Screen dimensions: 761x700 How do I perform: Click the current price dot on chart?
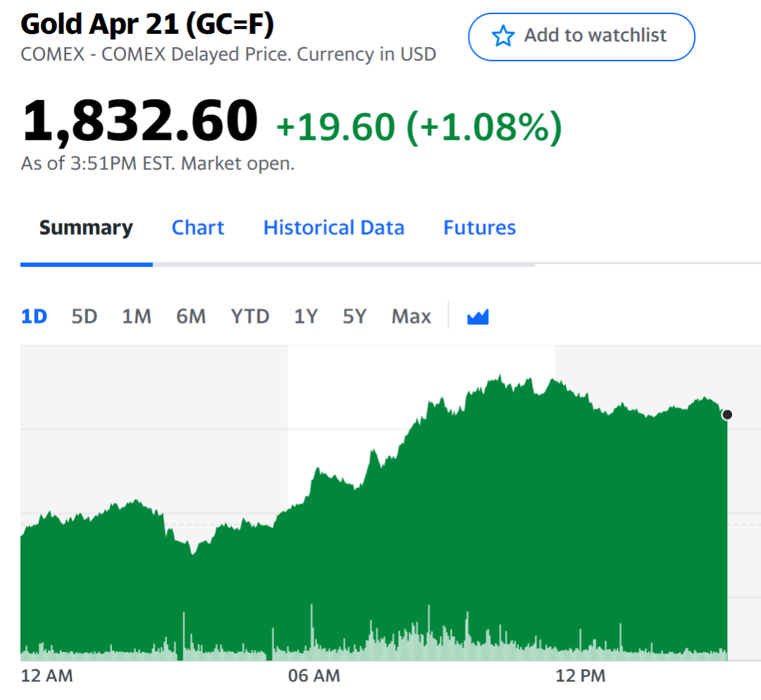point(727,415)
